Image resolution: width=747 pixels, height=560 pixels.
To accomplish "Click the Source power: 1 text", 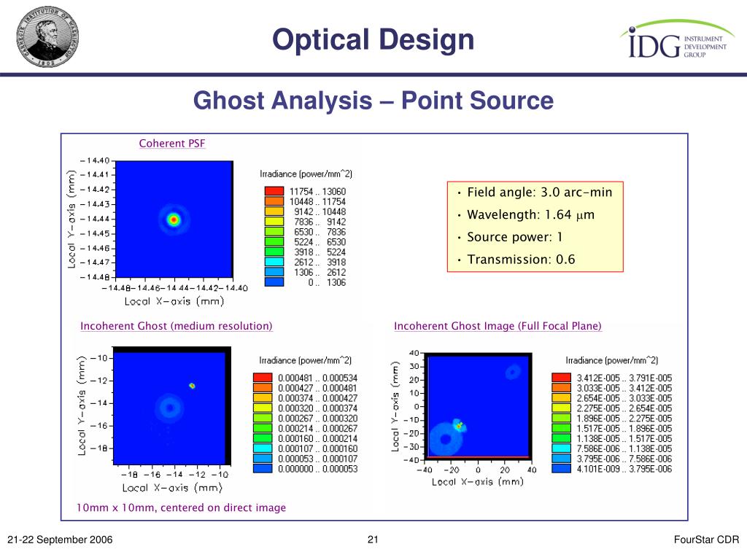I will coord(514,237).
